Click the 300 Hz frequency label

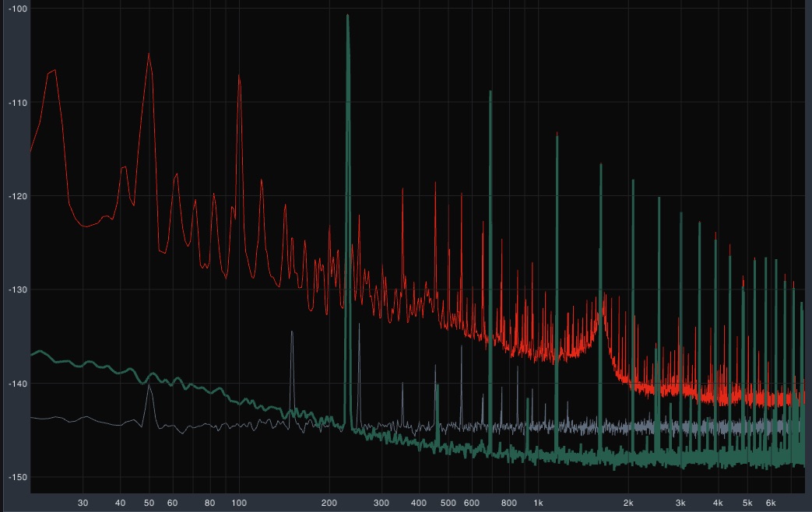coord(381,503)
